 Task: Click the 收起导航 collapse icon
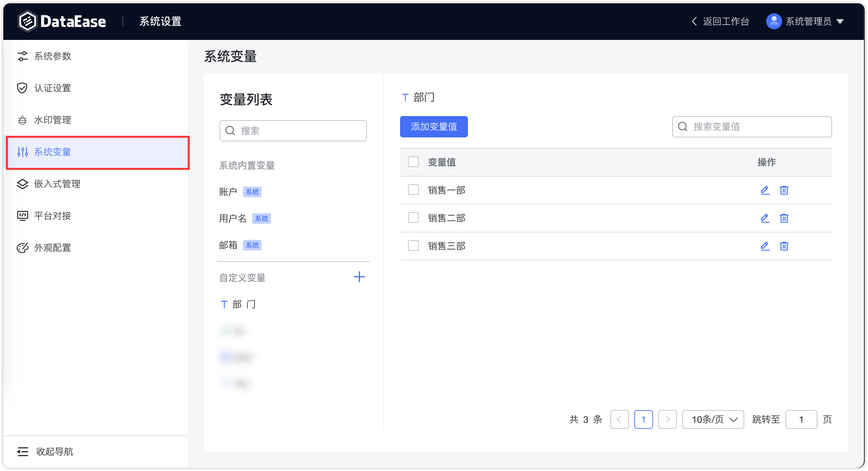pos(23,451)
